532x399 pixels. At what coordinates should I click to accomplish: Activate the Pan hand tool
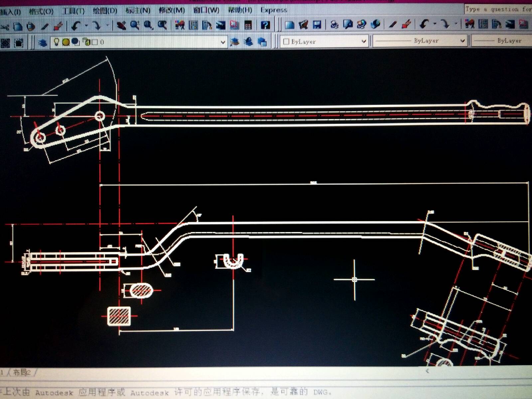(x=121, y=26)
